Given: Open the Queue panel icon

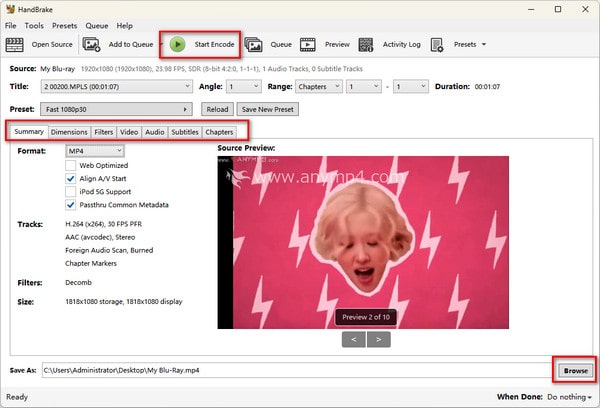Looking at the screenshot, I should [254, 44].
